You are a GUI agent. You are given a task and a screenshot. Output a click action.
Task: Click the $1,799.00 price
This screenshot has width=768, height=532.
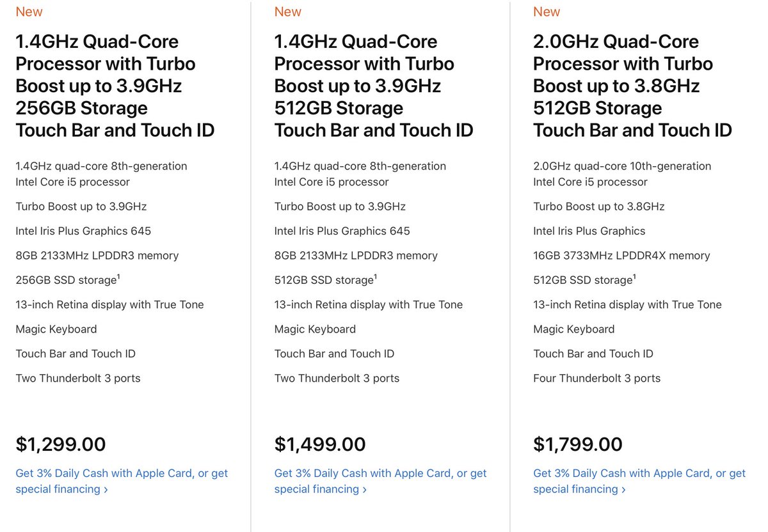click(x=578, y=444)
